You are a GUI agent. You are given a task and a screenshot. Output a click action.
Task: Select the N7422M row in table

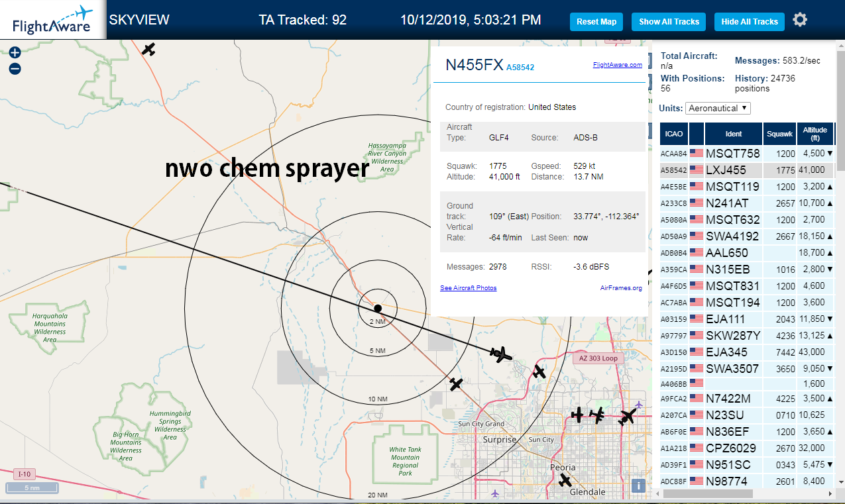746,399
